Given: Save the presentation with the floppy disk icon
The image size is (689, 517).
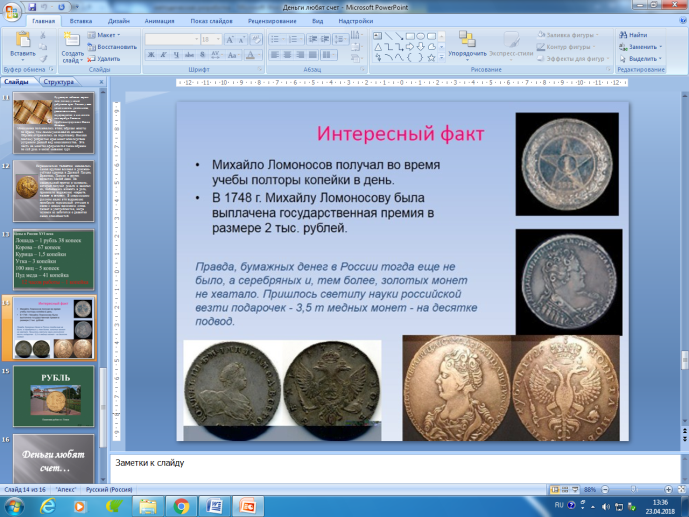Looking at the screenshot, I should (32, 7).
